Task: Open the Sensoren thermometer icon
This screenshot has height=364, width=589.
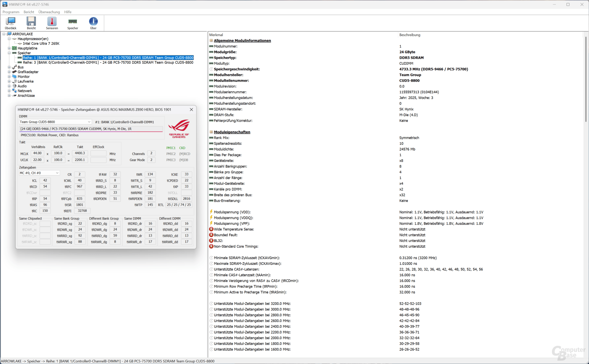Action: pos(52,23)
